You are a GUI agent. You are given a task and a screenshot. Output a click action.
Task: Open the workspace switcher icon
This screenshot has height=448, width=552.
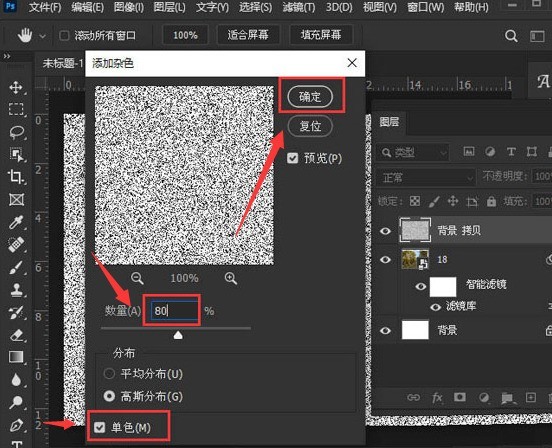(537, 36)
